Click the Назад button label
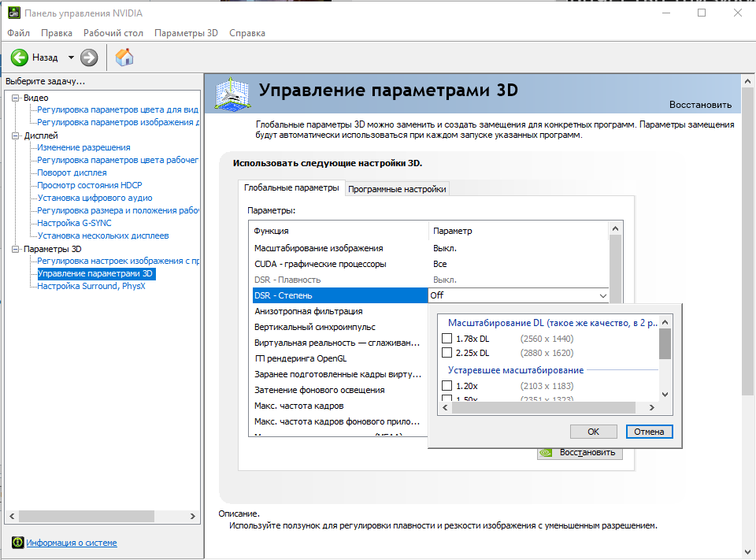The width and height of the screenshot is (756, 560). (x=45, y=57)
